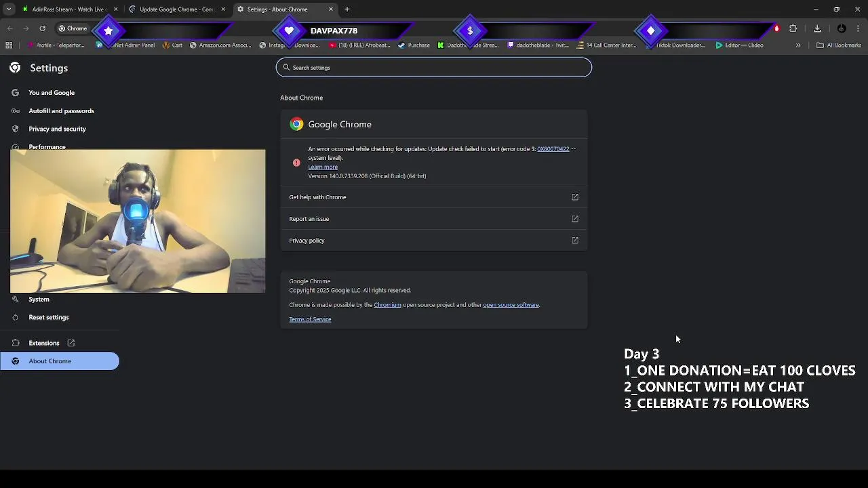Go back with the back arrow

point(9,28)
